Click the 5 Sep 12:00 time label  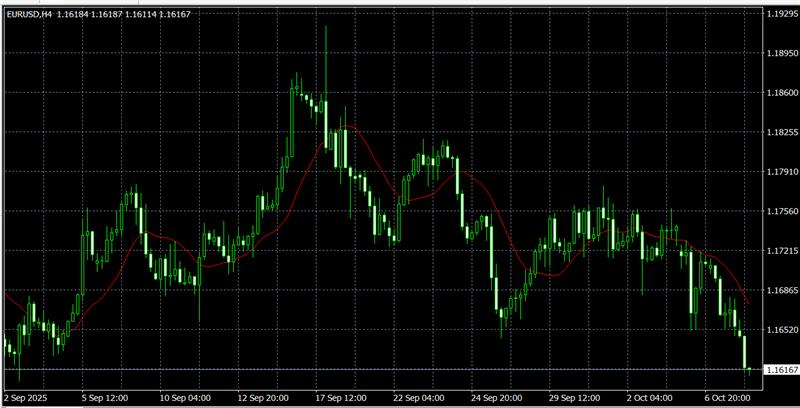point(105,397)
